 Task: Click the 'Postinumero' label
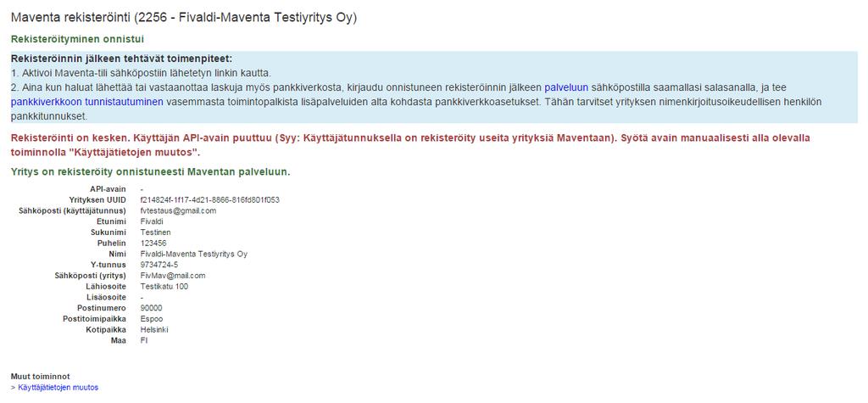(102, 308)
